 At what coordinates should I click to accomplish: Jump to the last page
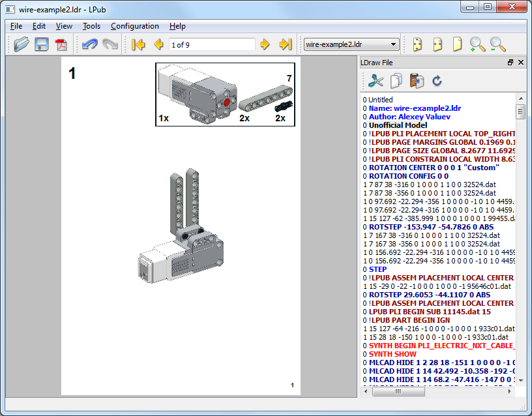[285, 44]
